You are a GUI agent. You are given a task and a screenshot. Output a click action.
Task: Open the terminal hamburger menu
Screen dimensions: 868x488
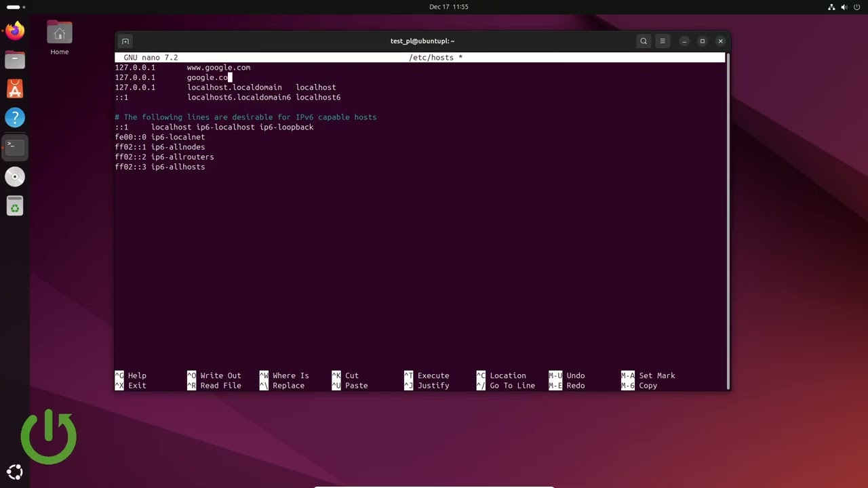[663, 41]
